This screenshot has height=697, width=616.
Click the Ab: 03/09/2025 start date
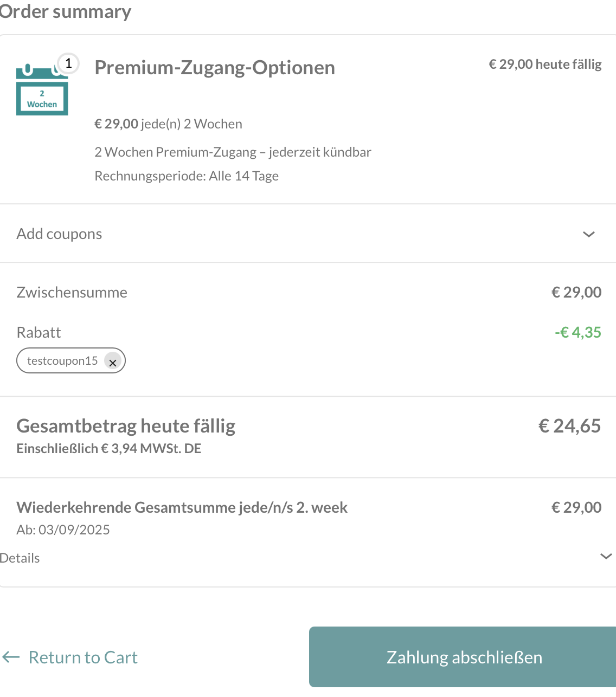coord(63,530)
